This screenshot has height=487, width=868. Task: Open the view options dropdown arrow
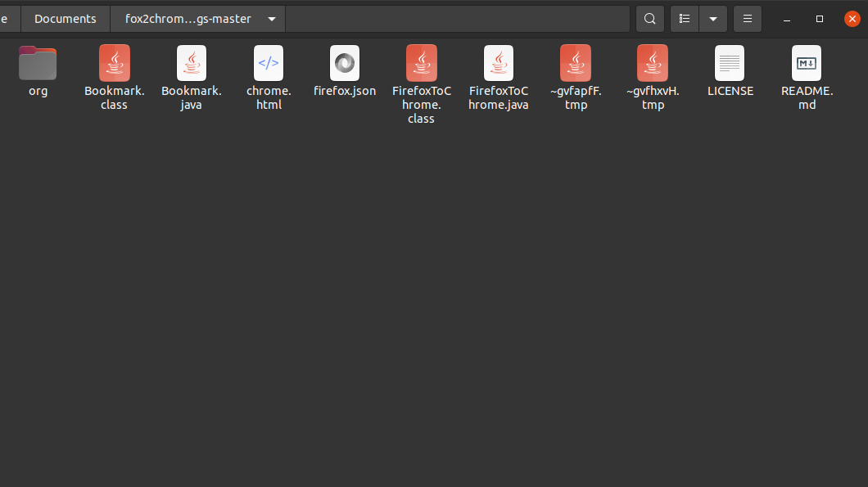coord(712,18)
